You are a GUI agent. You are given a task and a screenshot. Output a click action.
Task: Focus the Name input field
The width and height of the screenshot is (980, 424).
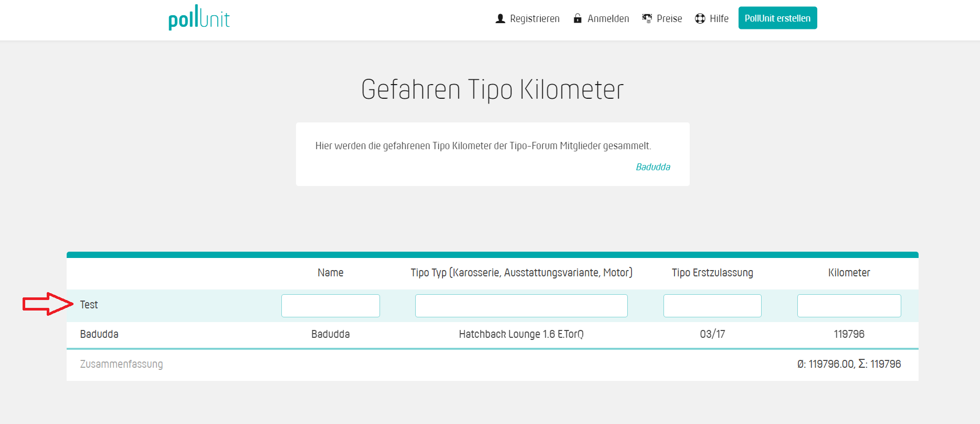tap(330, 306)
